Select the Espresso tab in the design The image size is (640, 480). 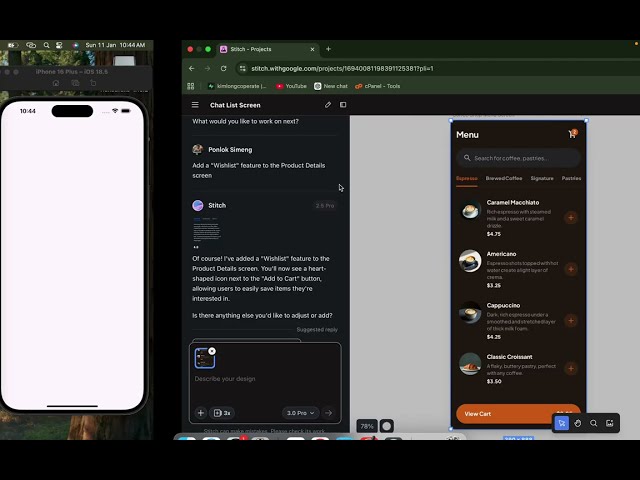[467, 178]
